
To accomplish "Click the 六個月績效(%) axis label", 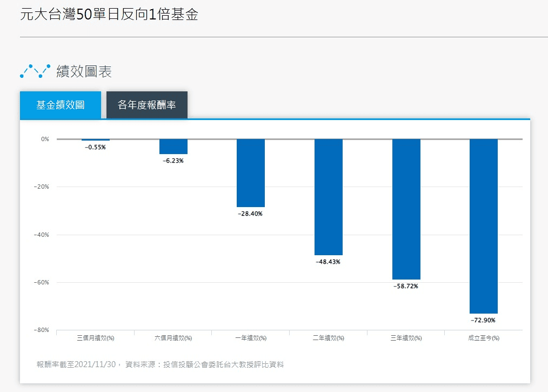I will click(173, 338).
